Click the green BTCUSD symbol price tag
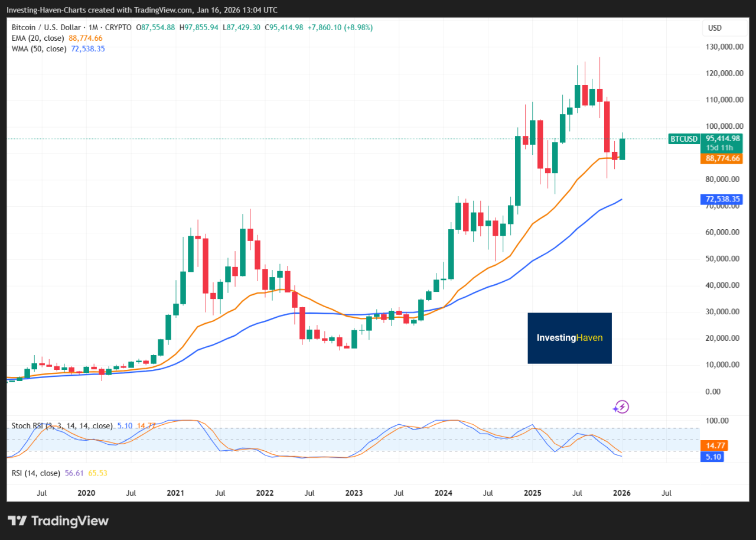This screenshot has height=540, width=756. click(684, 139)
